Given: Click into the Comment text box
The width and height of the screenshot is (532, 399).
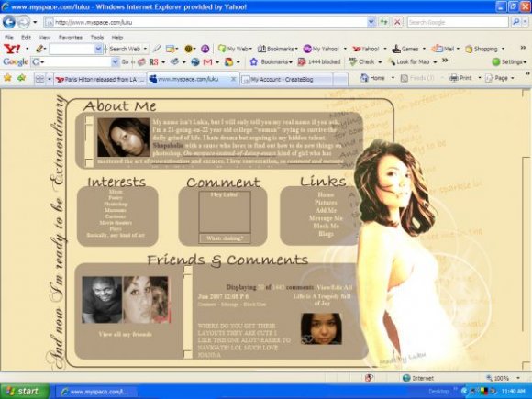Looking at the screenshot, I should 225,212.
